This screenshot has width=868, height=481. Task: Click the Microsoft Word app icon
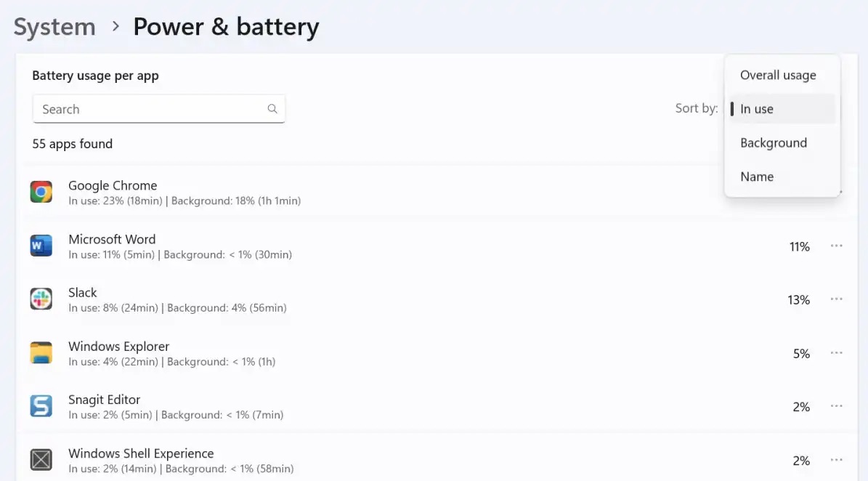[41, 246]
